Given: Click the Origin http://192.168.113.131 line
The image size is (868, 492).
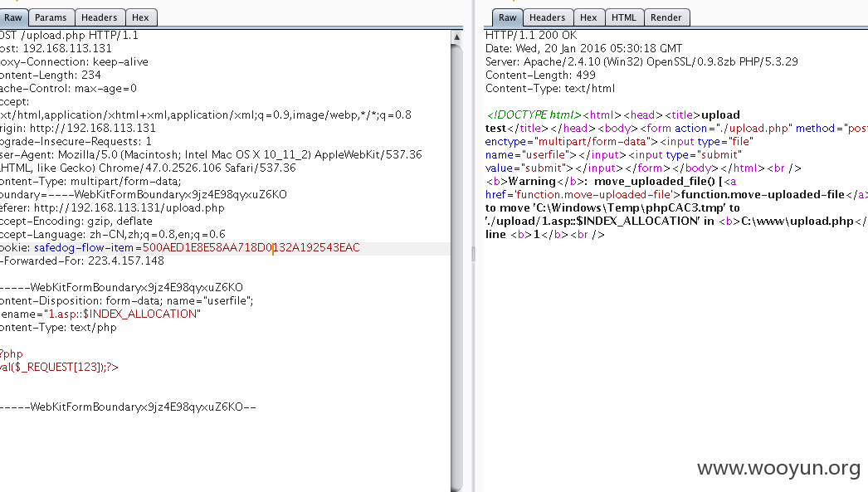Looking at the screenshot, I should pos(78,128).
